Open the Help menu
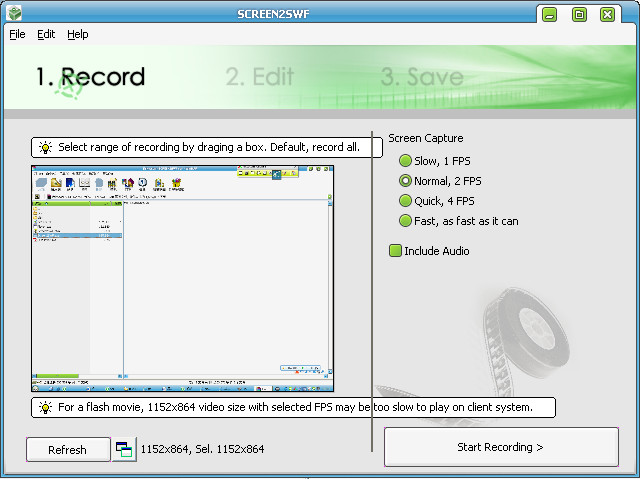640x479 pixels. click(x=78, y=34)
